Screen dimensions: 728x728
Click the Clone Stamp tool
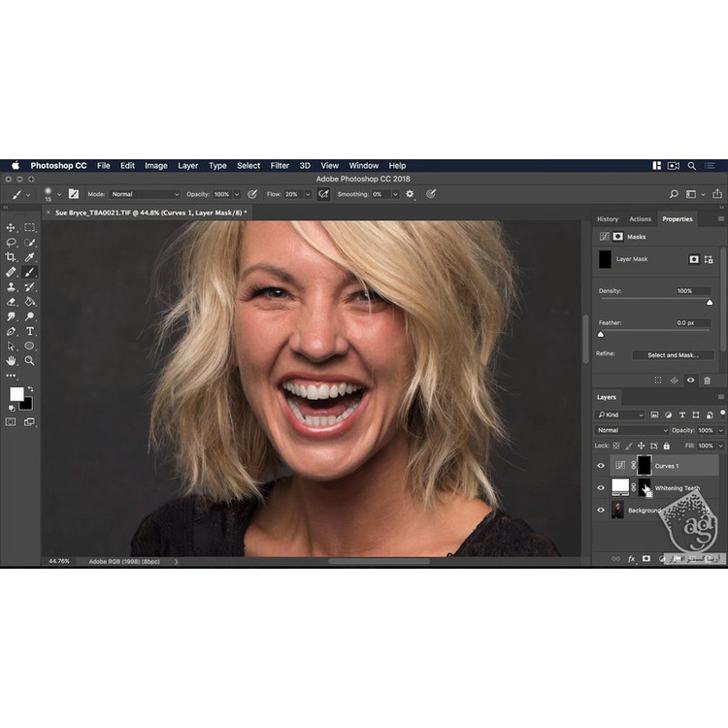(12, 287)
